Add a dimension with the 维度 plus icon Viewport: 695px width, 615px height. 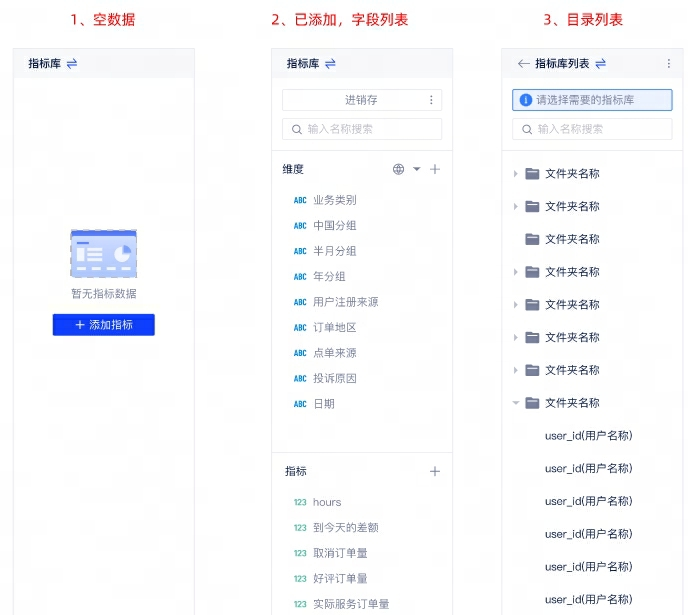435,169
